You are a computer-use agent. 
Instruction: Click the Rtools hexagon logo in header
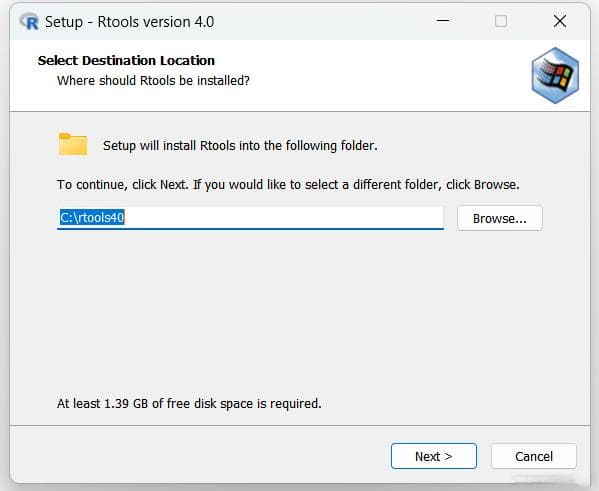555,75
